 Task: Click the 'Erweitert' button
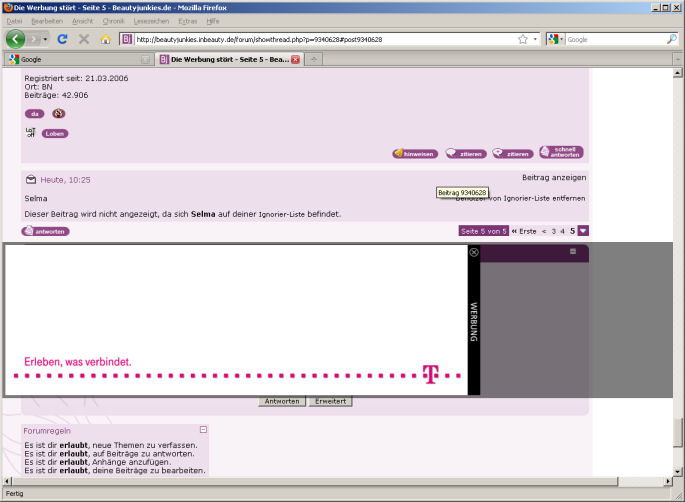click(x=329, y=401)
